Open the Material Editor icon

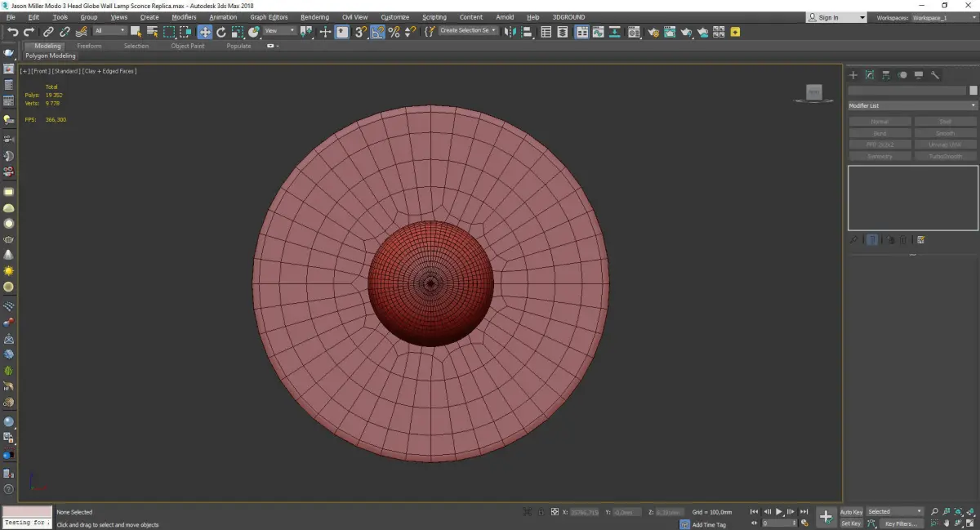coord(635,32)
